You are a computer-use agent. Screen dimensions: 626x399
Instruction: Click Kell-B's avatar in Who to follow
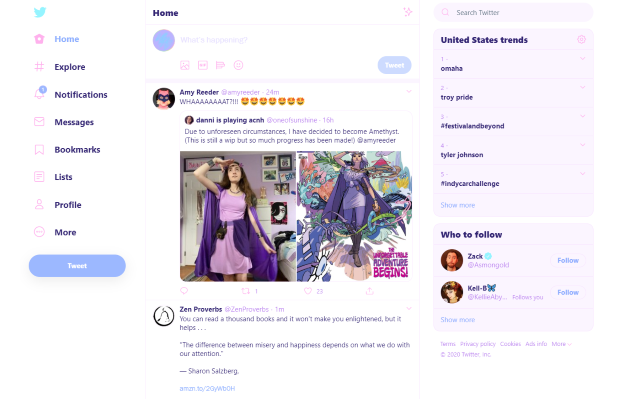coord(452,292)
